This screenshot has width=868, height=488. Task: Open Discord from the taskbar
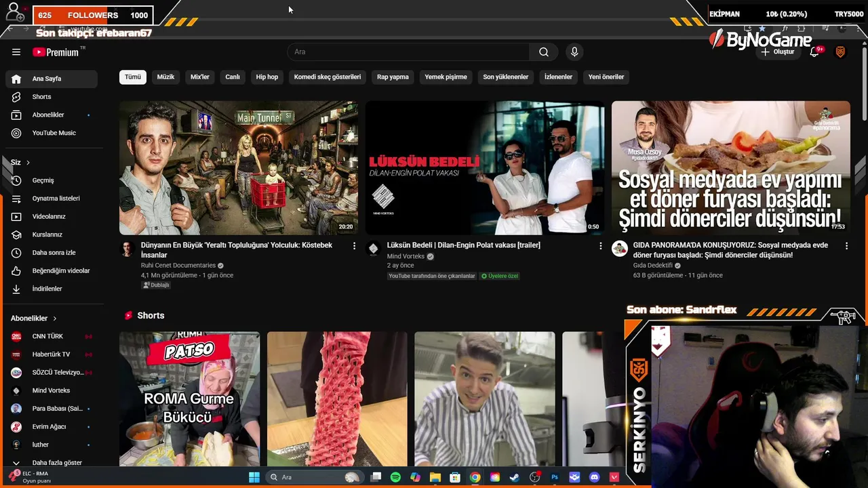(595, 477)
